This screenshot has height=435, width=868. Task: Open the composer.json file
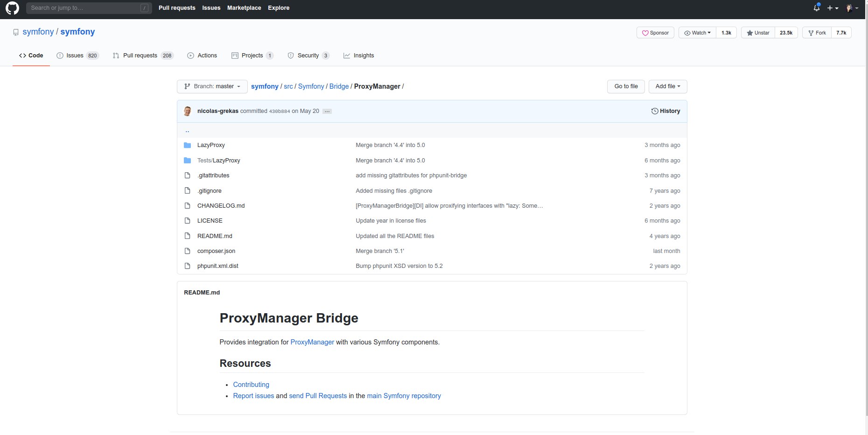coord(216,251)
